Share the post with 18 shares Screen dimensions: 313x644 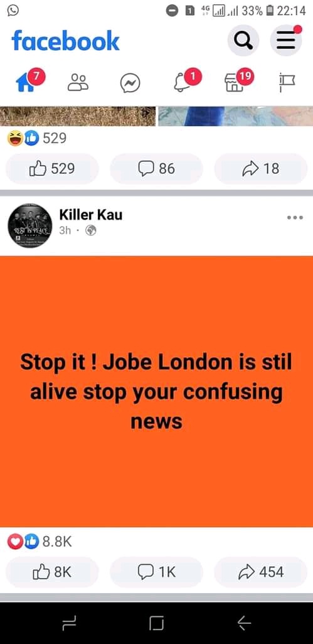260,168
